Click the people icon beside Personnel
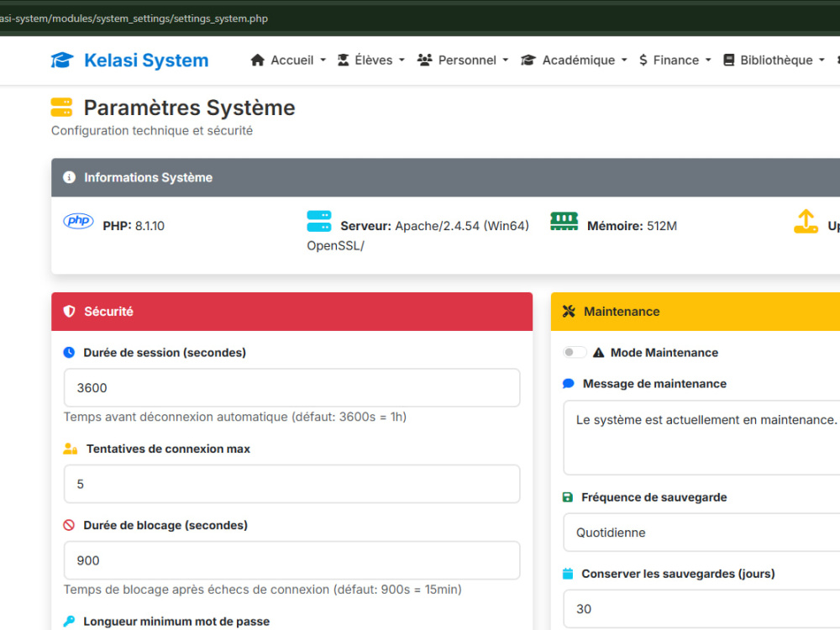The width and height of the screenshot is (840, 630). 425,60
